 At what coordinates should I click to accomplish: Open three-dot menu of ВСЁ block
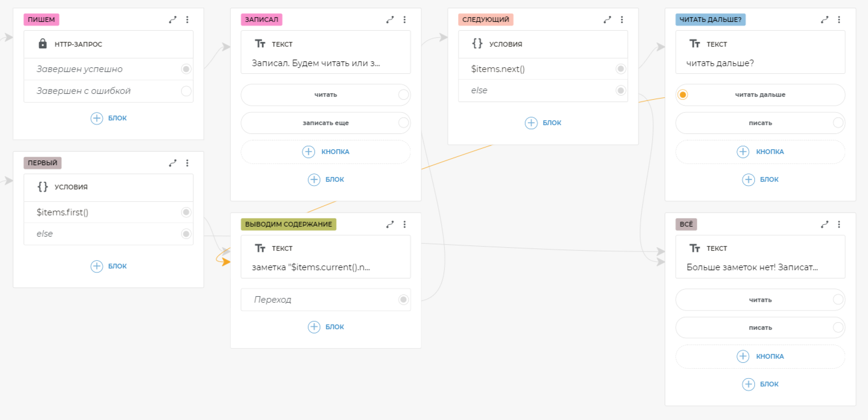[839, 224]
